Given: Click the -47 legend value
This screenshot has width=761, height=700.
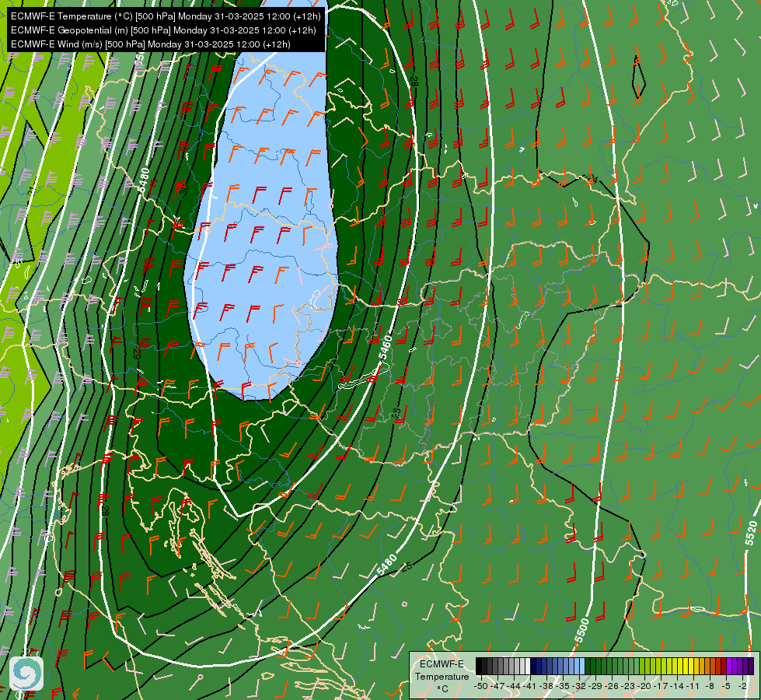Looking at the screenshot, I should click(x=497, y=686).
